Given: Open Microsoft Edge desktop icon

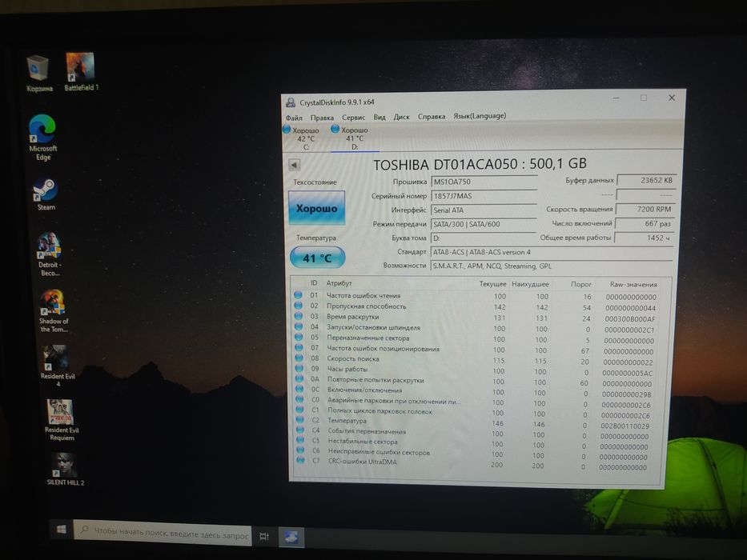Looking at the screenshot, I should (42, 137).
